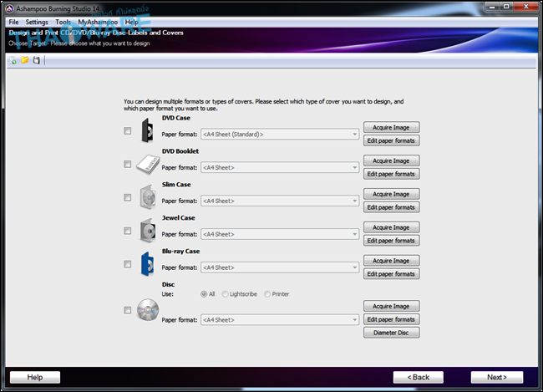
Task: Open the Settings menu
Action: click(x=37, y=22)
